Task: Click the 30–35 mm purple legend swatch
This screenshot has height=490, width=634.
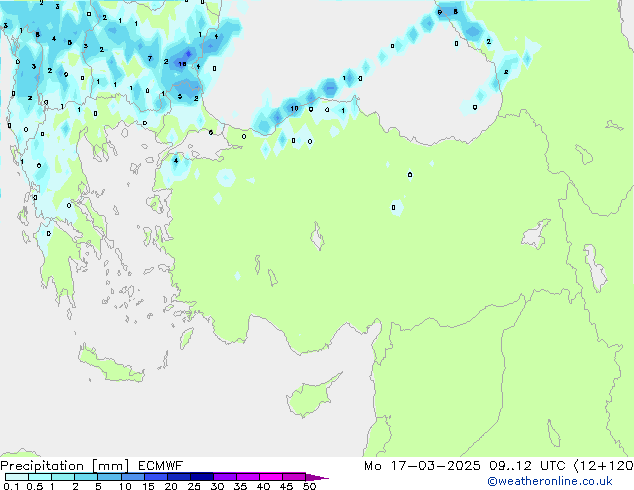Action: [x=224, y=477]
